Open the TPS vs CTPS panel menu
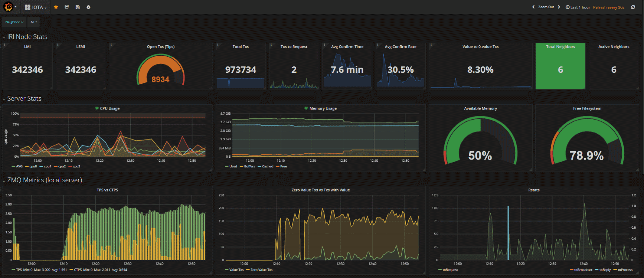The width and height of the screenshot is (644, 278). [x=107, y=190]
